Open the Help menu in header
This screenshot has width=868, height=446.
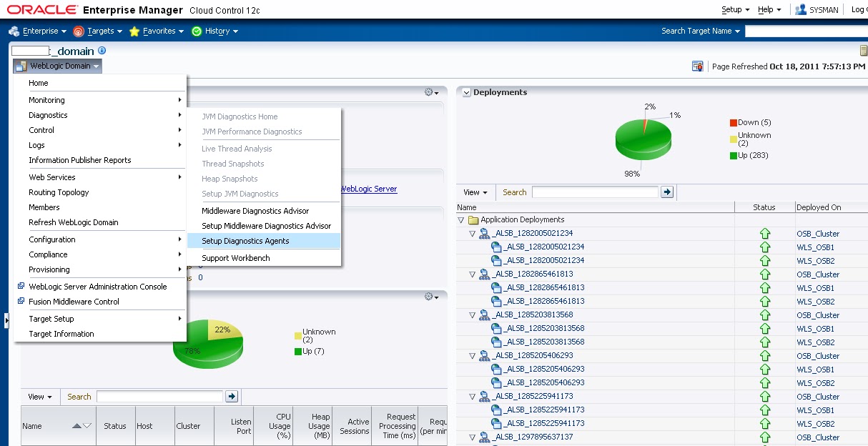point(769,9)
